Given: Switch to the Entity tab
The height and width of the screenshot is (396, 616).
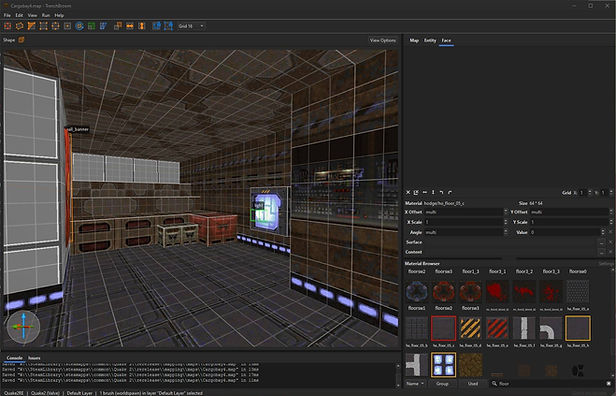Looking at the screenshot, I should click(x=430, y=40).
